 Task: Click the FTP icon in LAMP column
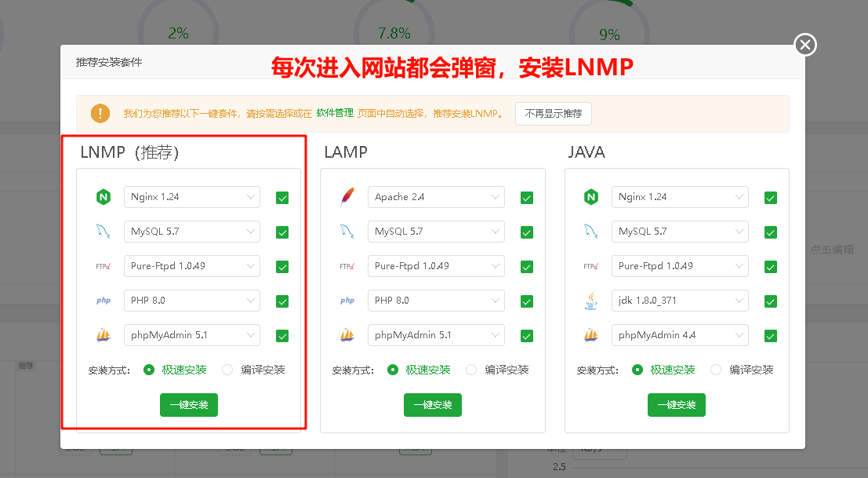tap(347, 266)
